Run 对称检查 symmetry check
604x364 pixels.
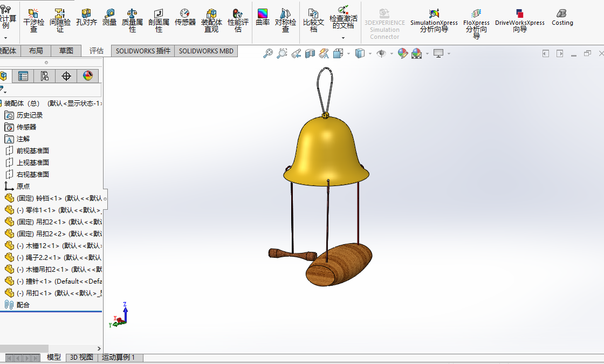pyautogui.click(x=285, y=21)
